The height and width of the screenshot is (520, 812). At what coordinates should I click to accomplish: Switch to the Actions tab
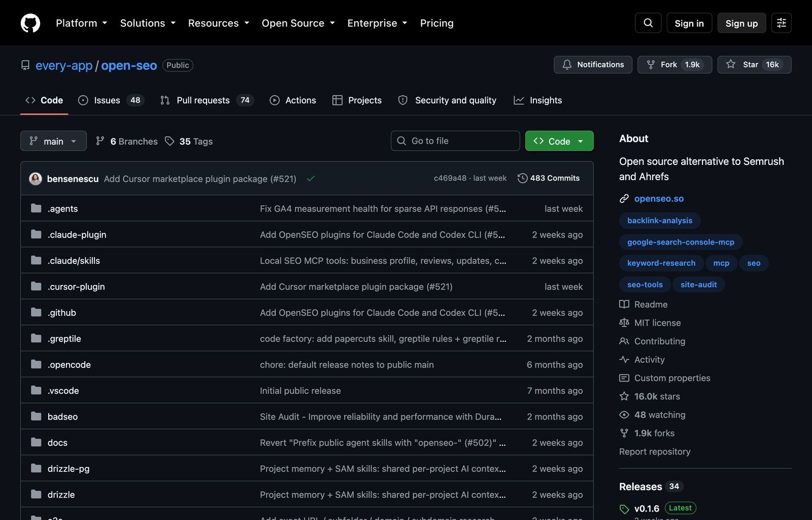click(x=293, y=100)
